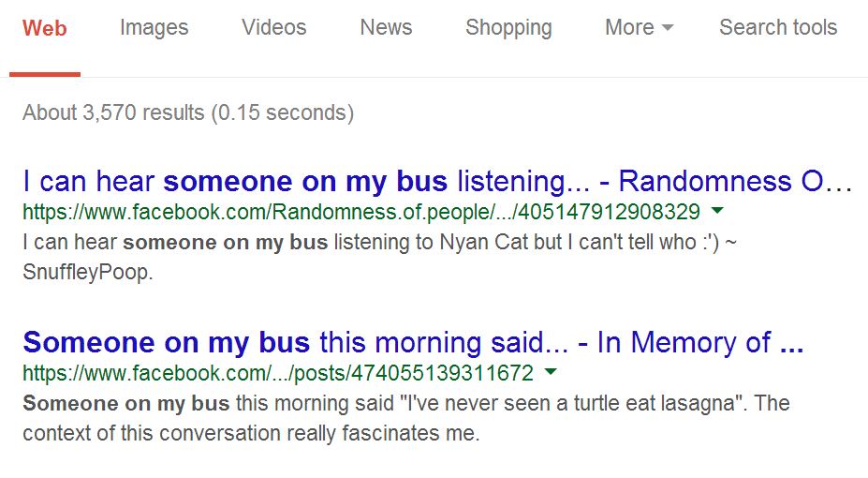This screenshot has height=478, width=868.
Task: Click the red underline beneath Web
Action: [45, 73]
